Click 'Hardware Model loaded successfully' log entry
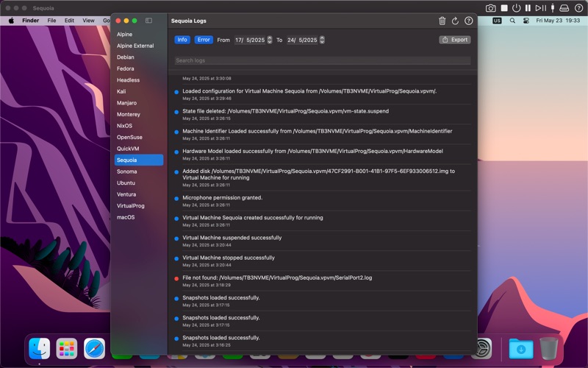Image resolution: width=588 pixels, height=368 pixels. (323, 155)
